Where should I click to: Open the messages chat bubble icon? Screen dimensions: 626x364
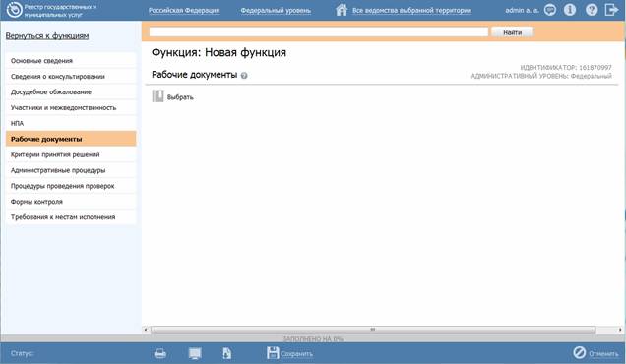pos(550,10)
